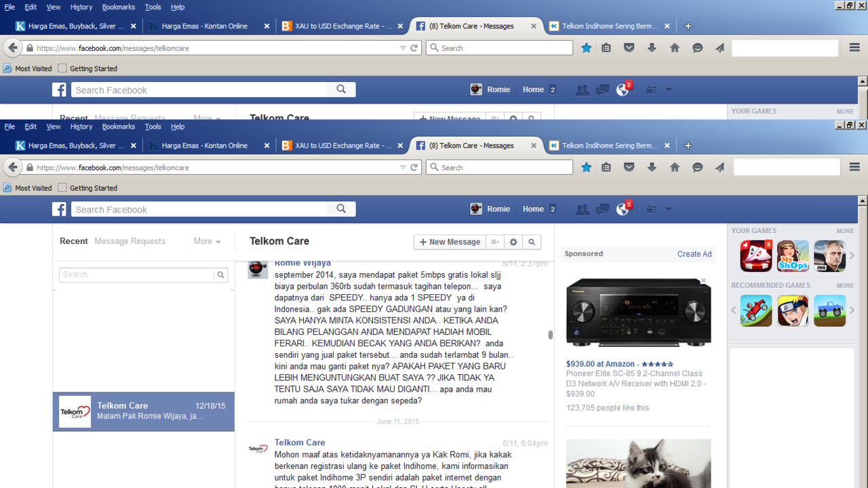868x488 pixels.
Task: Open account dropdown arrow in back window's Facebook bar
Action: click(669, 90)
